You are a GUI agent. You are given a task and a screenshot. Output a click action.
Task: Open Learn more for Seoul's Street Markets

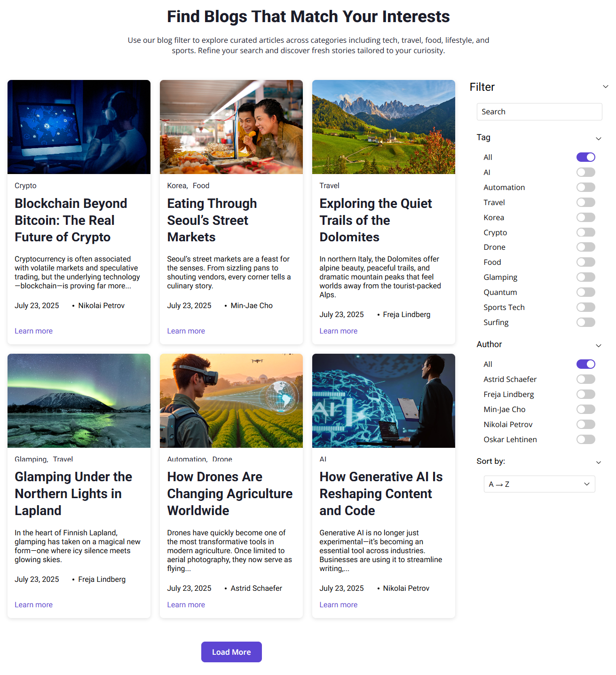[x=186, y=331]
